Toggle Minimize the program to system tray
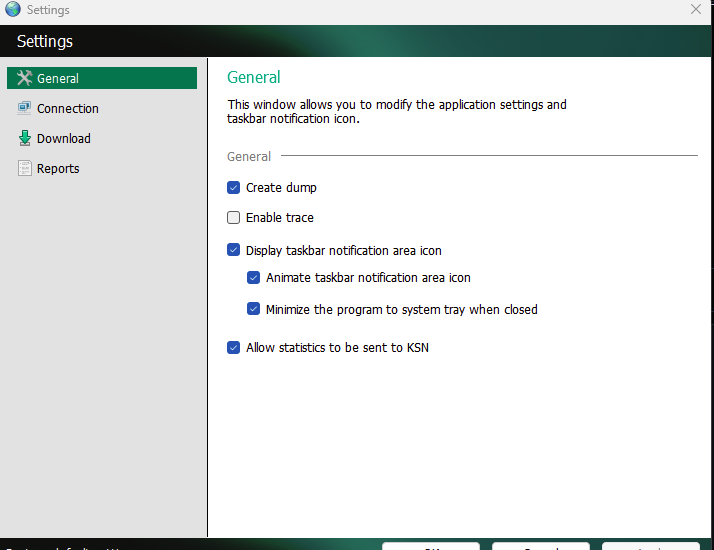 254,309
